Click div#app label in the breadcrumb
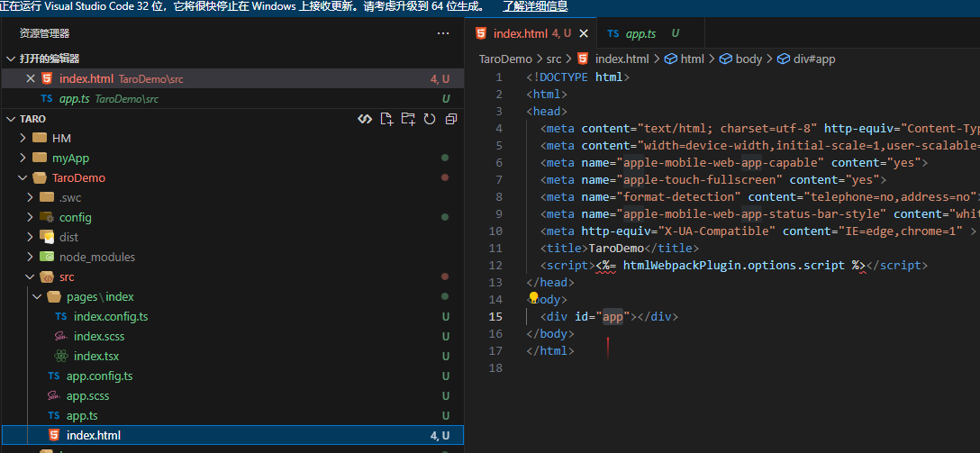 pyautogui.click(x=814, y=59)
